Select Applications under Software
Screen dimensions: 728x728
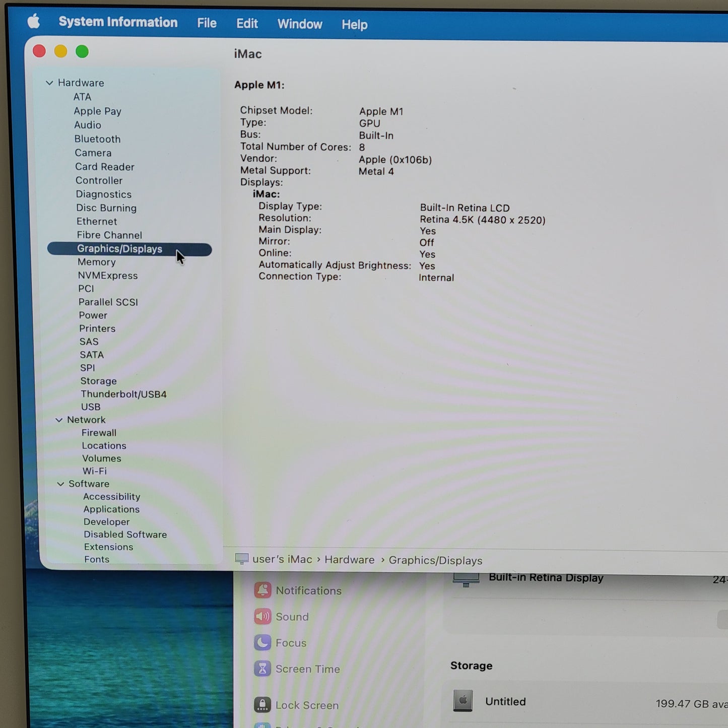click(112, 509)
